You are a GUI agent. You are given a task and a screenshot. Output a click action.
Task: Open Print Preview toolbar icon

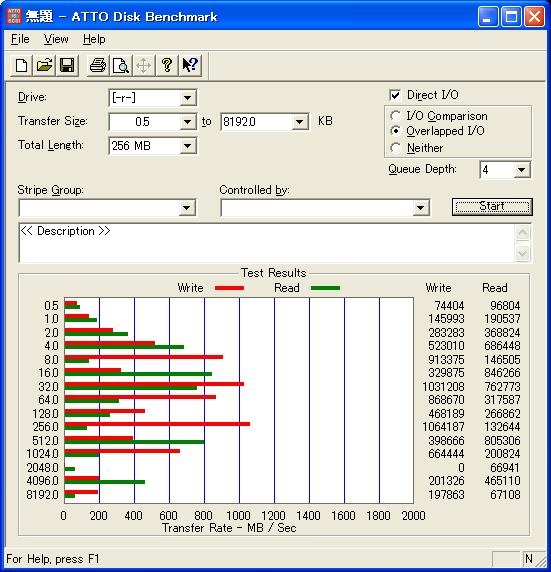(120, 66)
